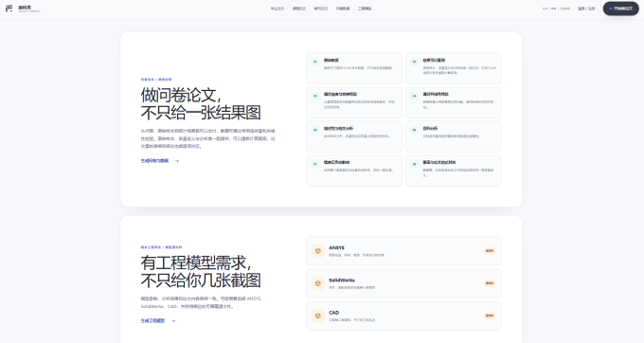The height and width of the screenshot is (343, 644).
Task: Click the 08 number badge
Action: pyautogui.click(x=414, y=164)
